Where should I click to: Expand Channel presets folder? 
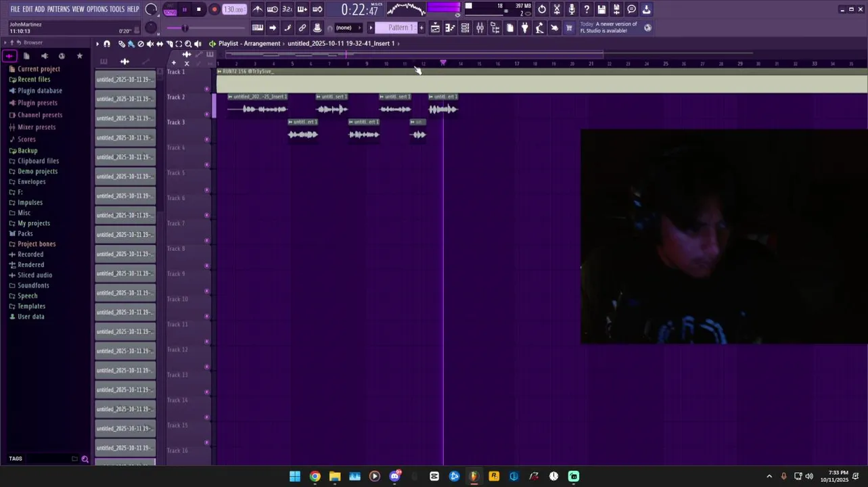40,115
